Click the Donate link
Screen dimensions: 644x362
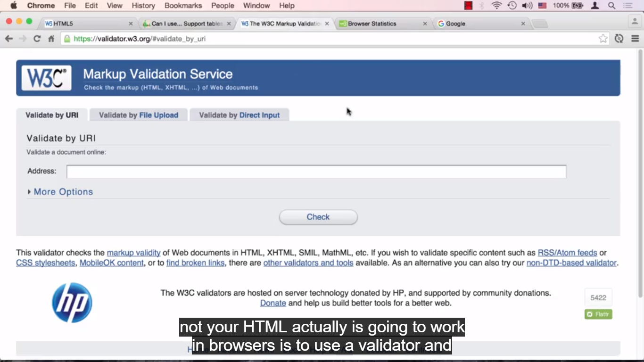pos(273,303)
